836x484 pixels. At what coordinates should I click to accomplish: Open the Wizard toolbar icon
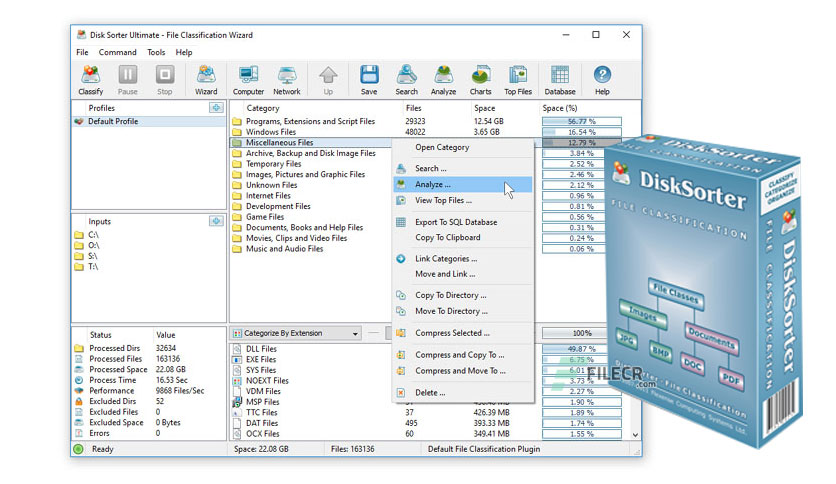click(206, 80)
